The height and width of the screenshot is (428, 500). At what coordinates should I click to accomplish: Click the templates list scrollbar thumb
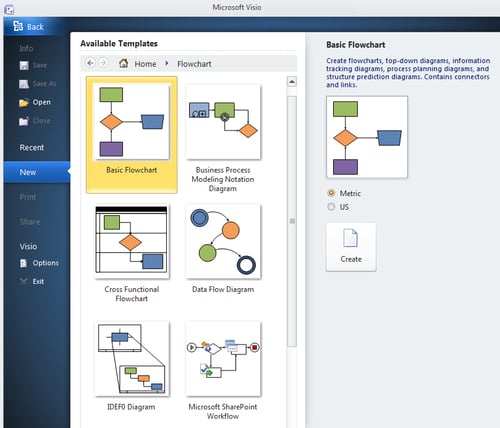292,221
